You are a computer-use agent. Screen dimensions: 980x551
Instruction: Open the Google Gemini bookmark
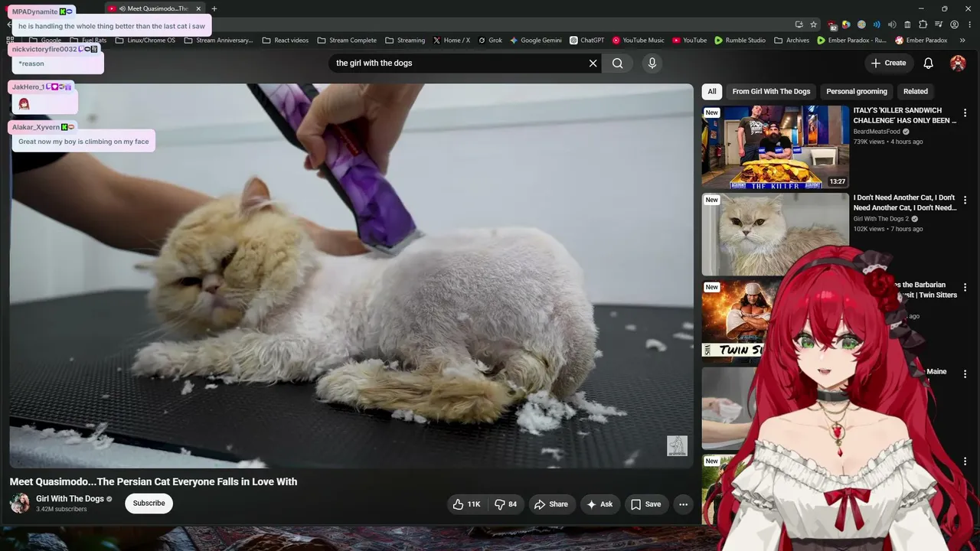coord(535,41)
